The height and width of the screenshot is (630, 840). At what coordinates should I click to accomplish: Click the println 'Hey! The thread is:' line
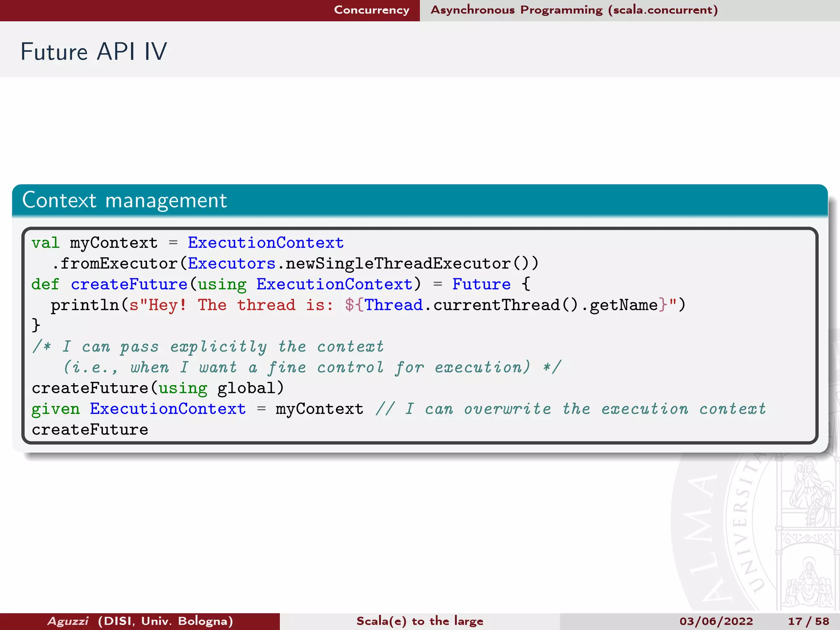[368, 305]
